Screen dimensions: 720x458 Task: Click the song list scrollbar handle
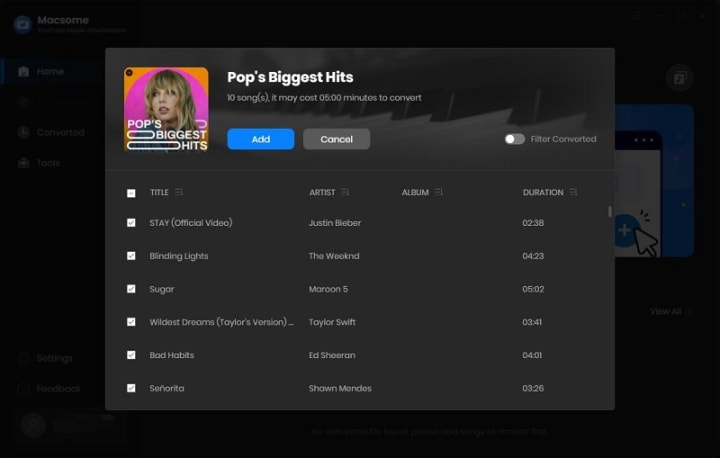(x=610, y=211)
